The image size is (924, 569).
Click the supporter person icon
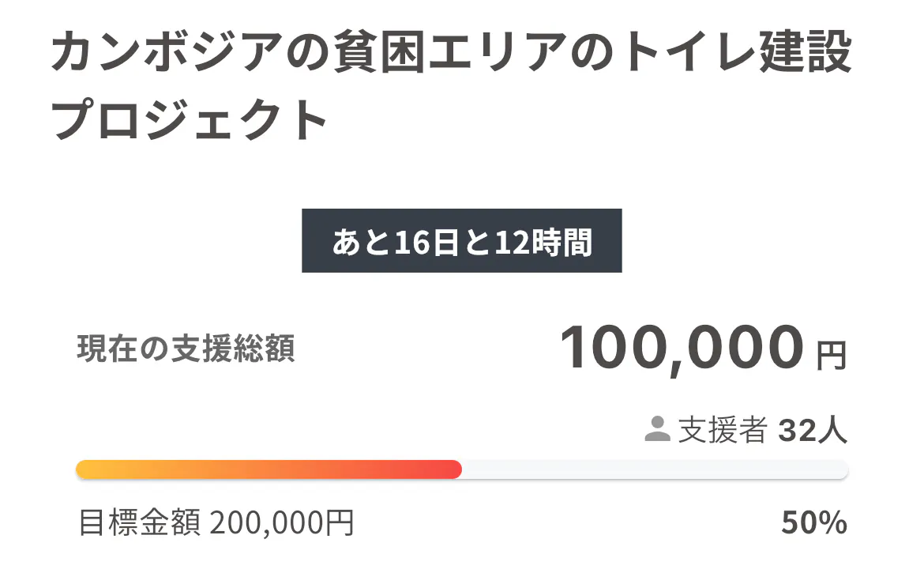[x=657, y=429]
